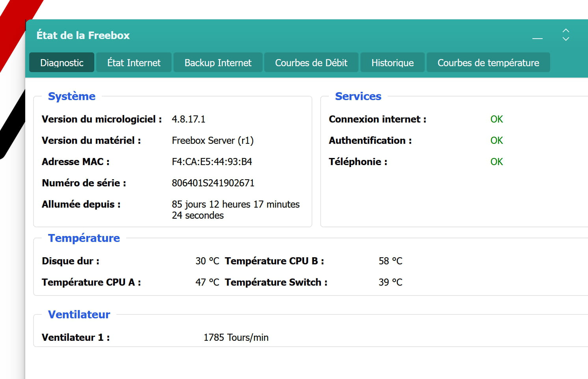Image resolution: width=588 pixels, height=379 pixels.
Task: Click the Adresse MAC label
Action: tap(76, 162)
